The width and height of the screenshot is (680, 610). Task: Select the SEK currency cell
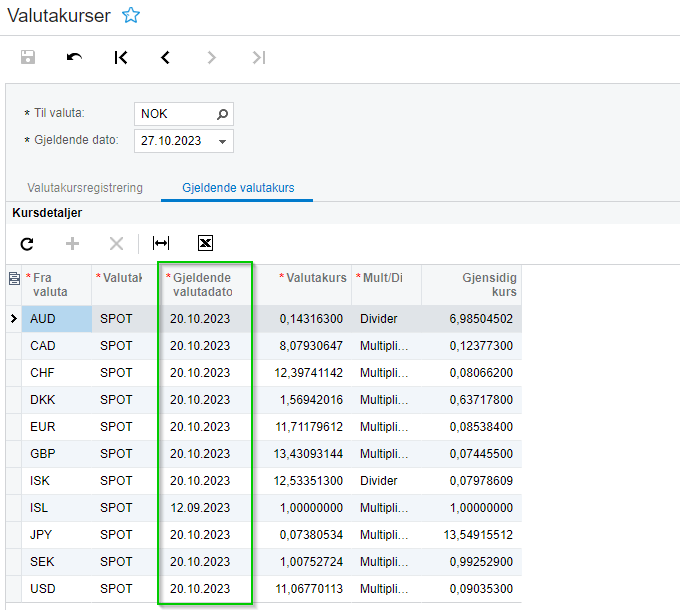pos(57,561)
